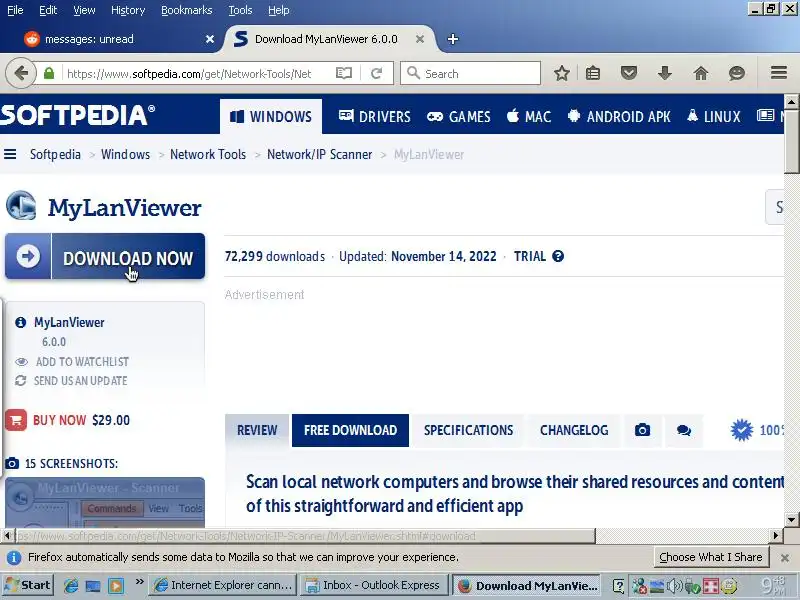This screenshot has height=600, width=800.
Task: Toggle Reader View book icon in address bar
Action: click(344, 73)
